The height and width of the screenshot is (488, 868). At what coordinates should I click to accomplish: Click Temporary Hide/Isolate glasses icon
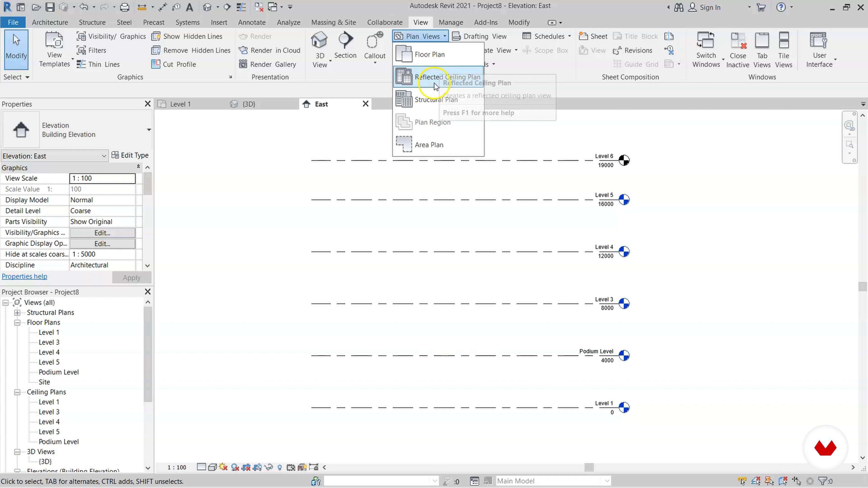coord(269,467)
